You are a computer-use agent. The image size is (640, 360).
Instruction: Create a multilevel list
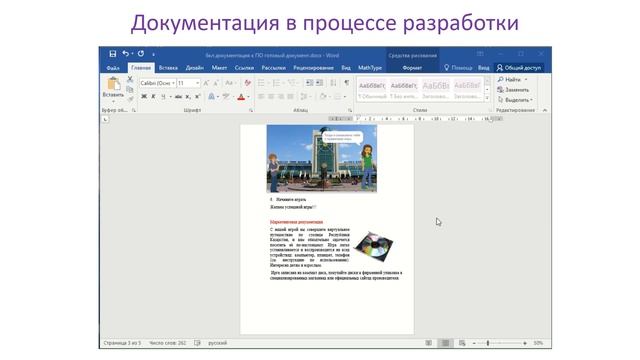click(x=291, y=83)
